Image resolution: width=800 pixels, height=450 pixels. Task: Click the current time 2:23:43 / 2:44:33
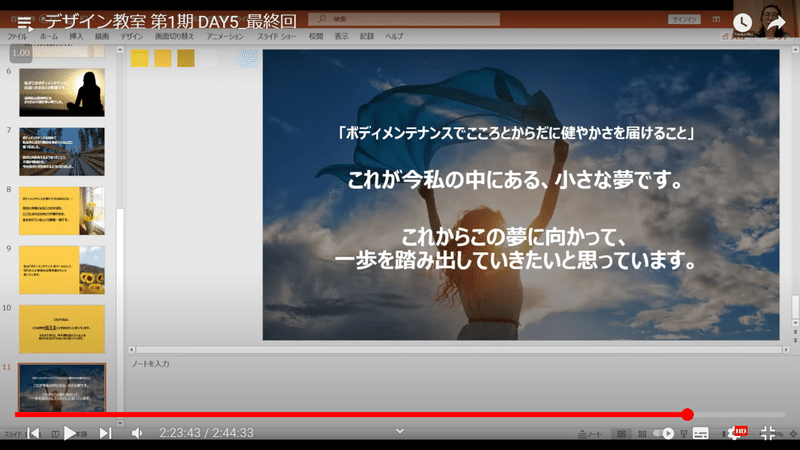click(x=206, y=433)
